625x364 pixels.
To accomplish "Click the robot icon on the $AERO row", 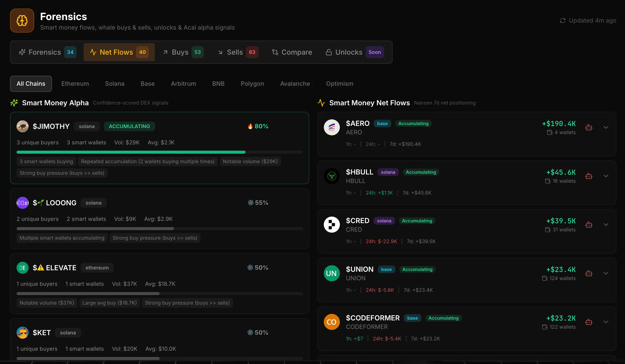I will [x=589, y=127].
